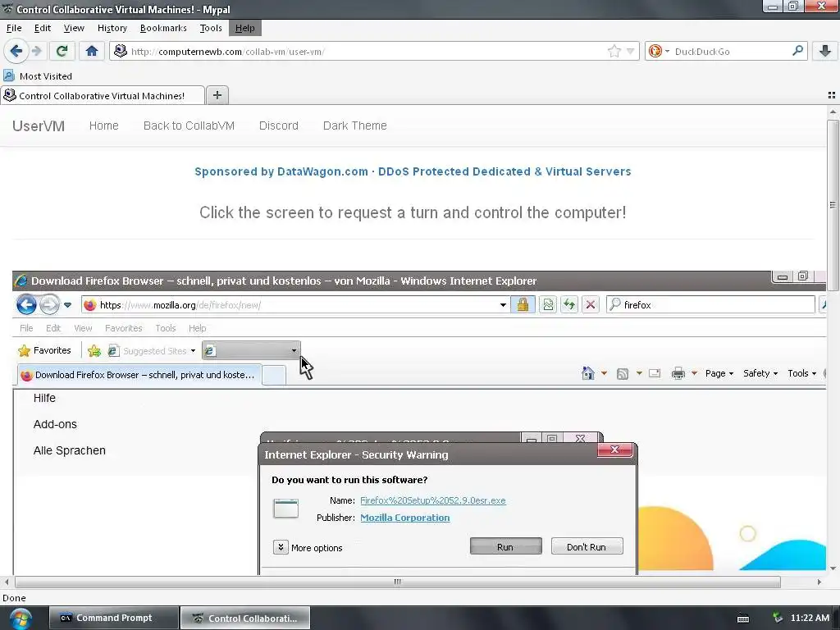Select the Download Firefox Browser IE tab
The height and width of the screenshot is (630, 840).
[139, 375]
